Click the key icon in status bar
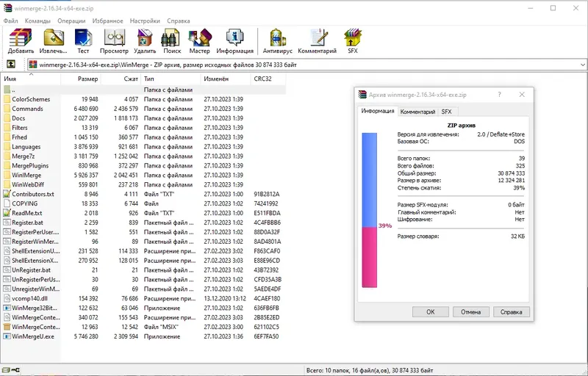Screen dimensions: 588x376 (15, 370)
